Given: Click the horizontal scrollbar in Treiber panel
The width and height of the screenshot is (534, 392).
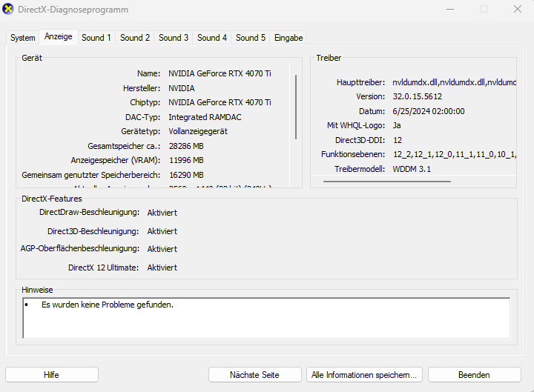Looking at the screenshot, I should [x=387, y=182].
